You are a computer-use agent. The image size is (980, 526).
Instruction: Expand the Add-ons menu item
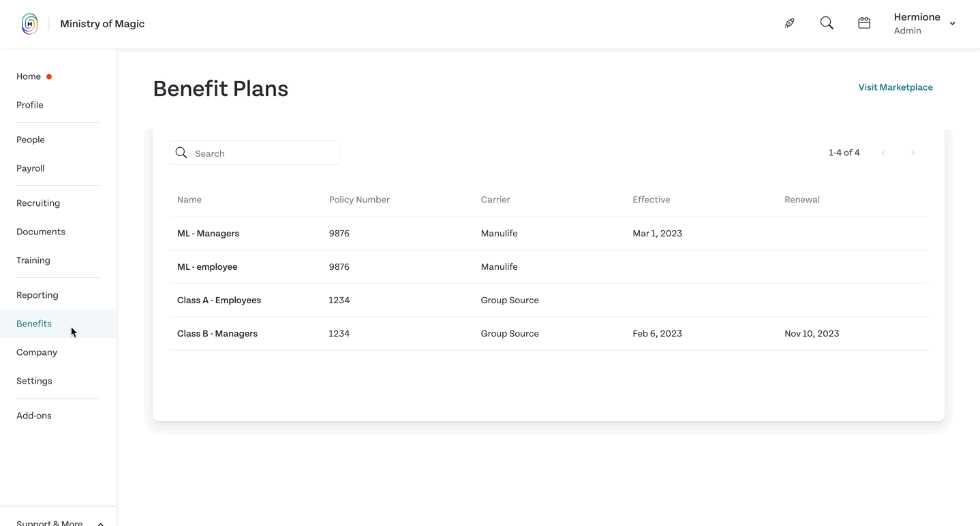[x=33, y=415]
